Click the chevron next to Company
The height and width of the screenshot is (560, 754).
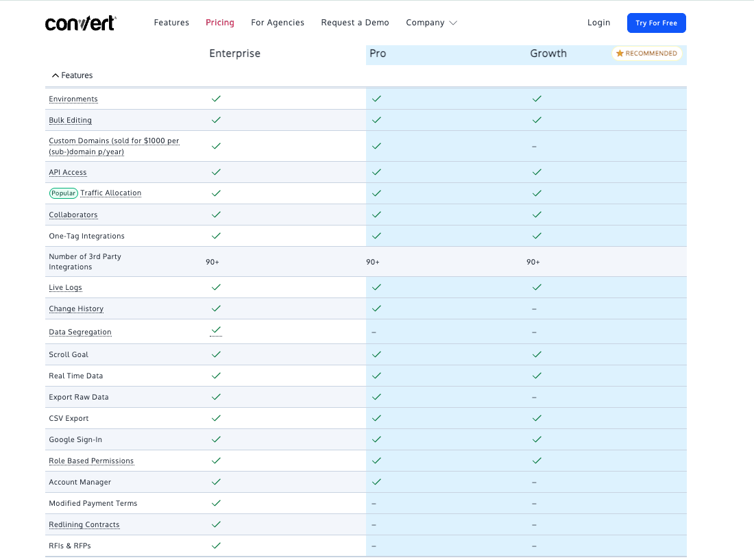(x=454, y=23)
